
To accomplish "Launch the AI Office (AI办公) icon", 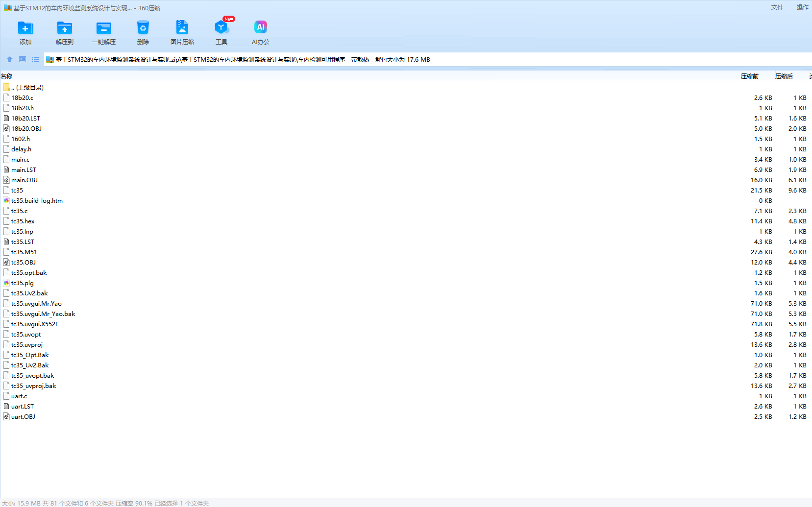I will pyautogui.click(x=260, y=28).
